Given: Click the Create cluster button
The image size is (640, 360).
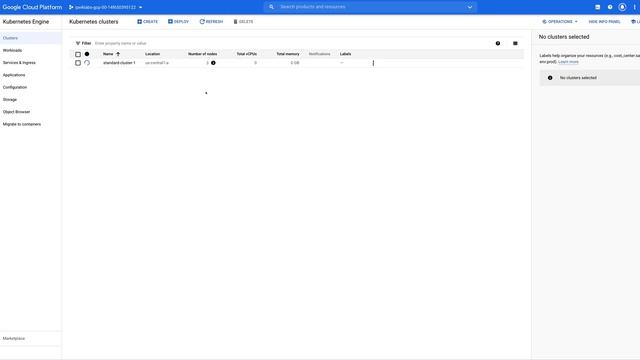Looking at the screenshot, I should click(x=147, y=22).
